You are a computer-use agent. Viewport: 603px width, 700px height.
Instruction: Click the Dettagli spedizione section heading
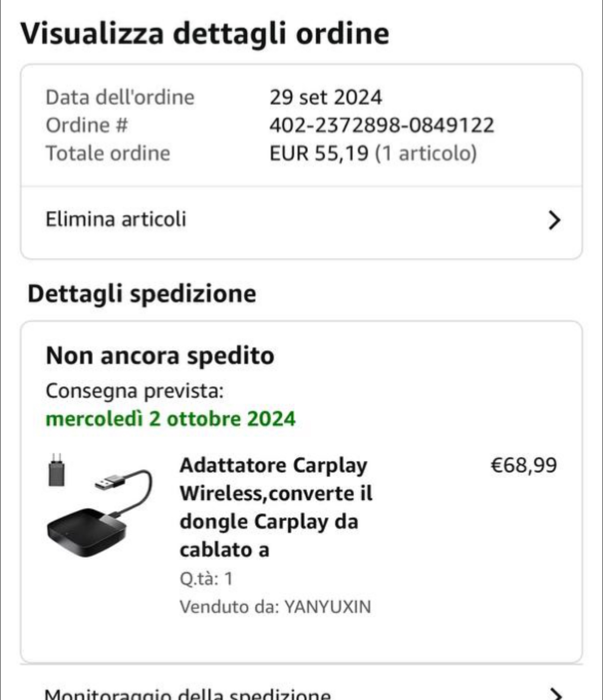click(142, 294)
